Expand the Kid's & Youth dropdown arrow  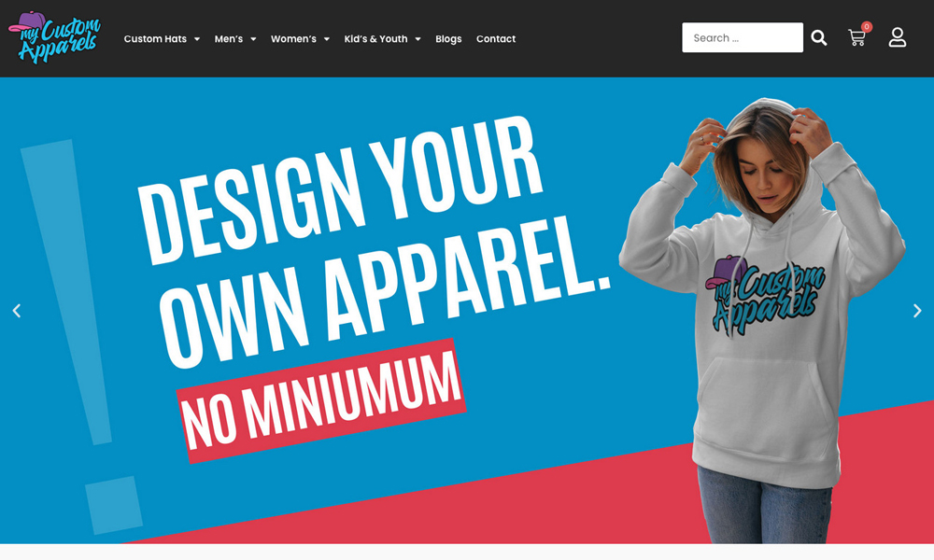[417, 39]
